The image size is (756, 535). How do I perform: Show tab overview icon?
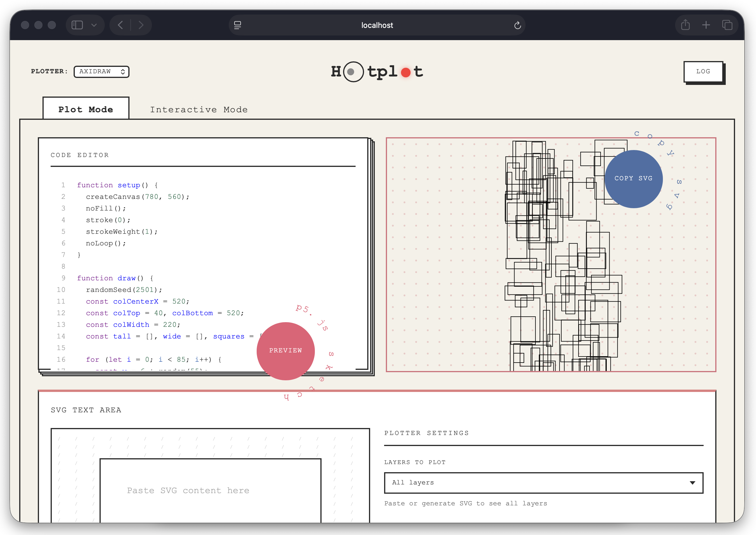tap(727, 25)
